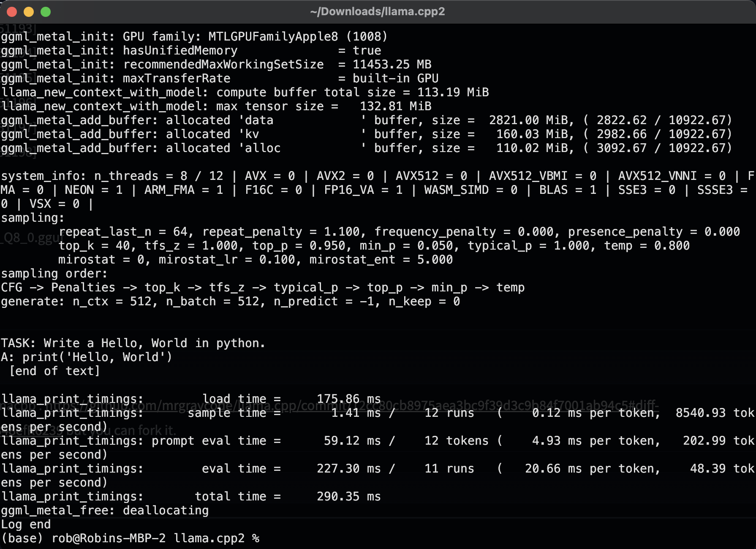Click the recommendedMaxWorkingSetSize value 11453.25 MB
This screenshot has width=756, height=549.
coord(392,65)
